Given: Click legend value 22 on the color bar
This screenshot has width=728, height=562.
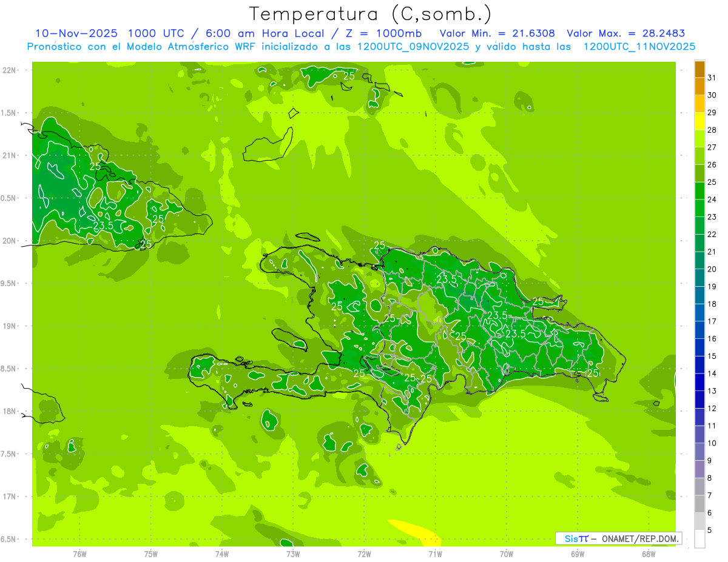Looking at the screenshot, I should click(x=712, y=235).
